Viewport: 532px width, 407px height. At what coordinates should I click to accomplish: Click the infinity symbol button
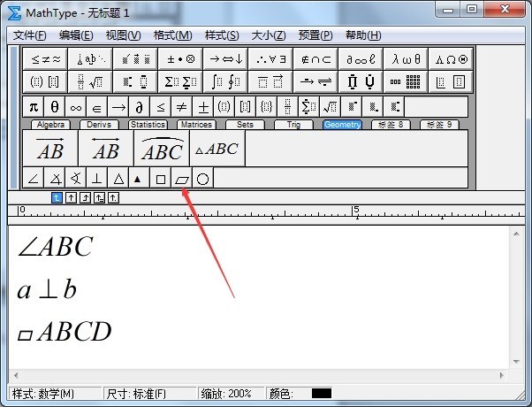coord(75,107)
